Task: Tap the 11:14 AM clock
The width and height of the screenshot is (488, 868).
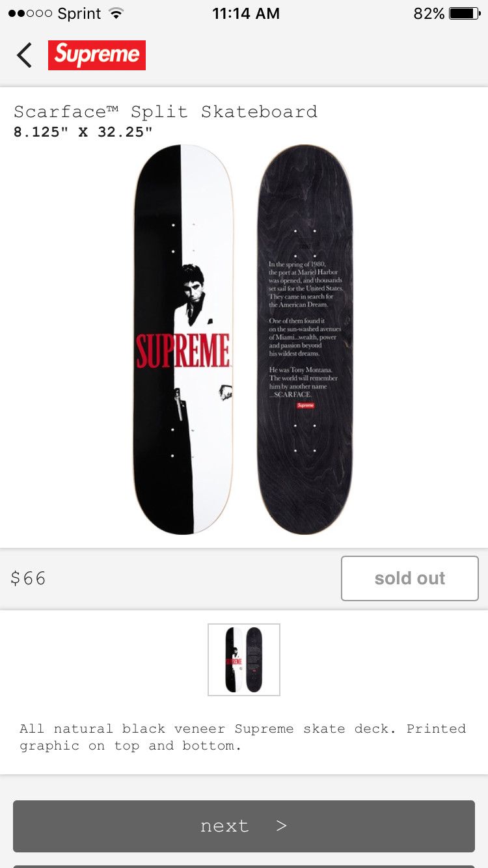Action: [x=246, y=14]
